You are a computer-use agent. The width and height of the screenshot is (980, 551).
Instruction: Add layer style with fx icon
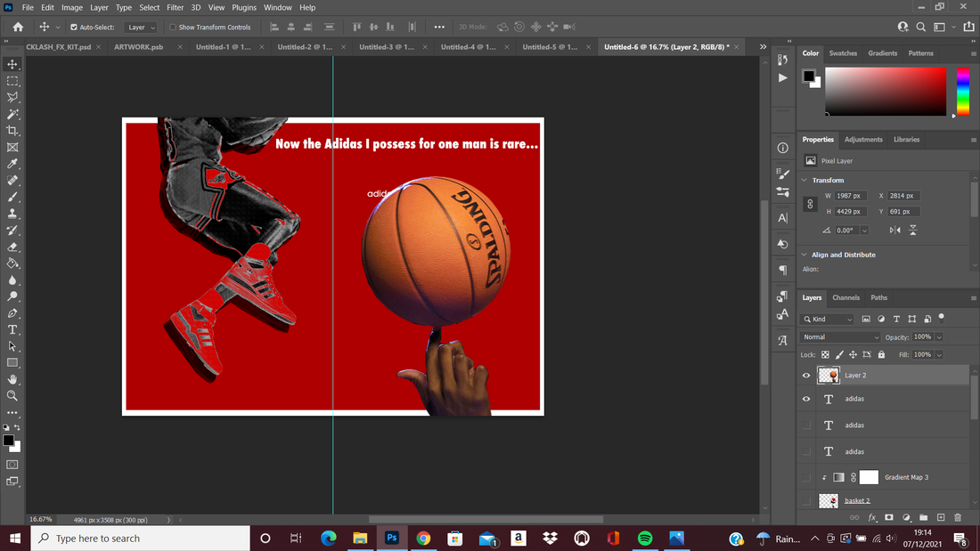(872, 517)
